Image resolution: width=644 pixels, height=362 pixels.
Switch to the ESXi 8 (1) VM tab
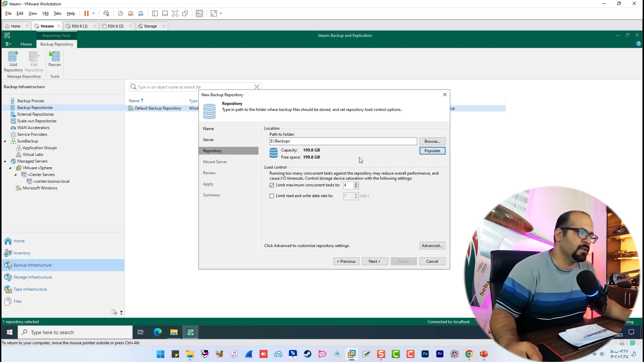click(x=79, y=26)
